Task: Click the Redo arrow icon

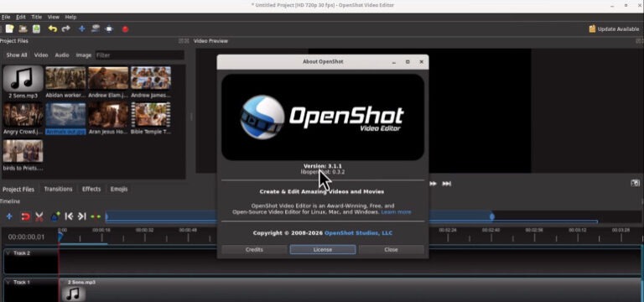Action: tap(65, 29)
